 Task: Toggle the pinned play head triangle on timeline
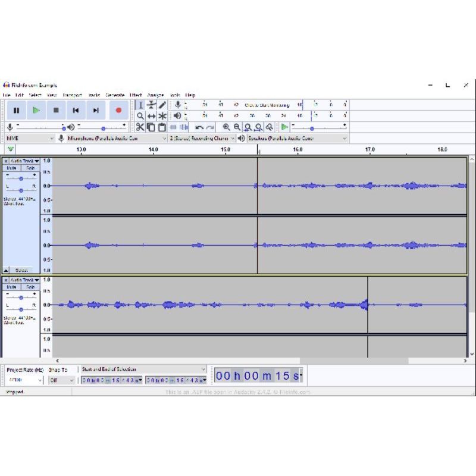click(11, 149)
